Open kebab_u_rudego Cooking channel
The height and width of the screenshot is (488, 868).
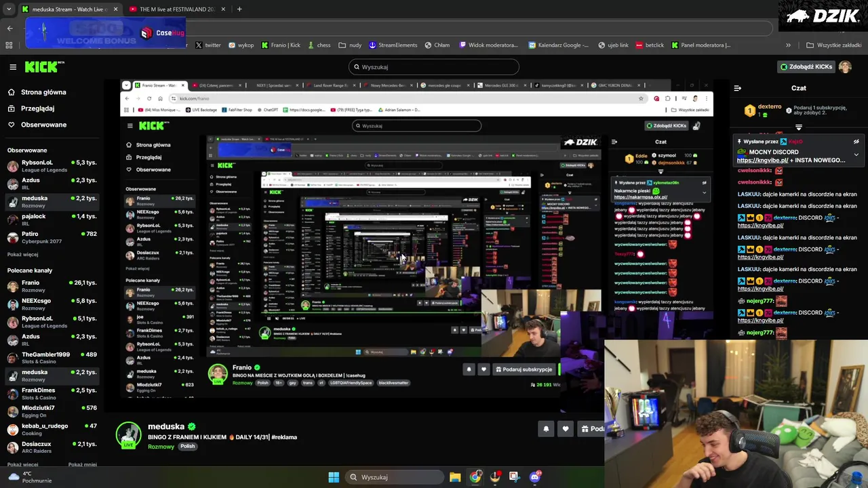(52, 430)
